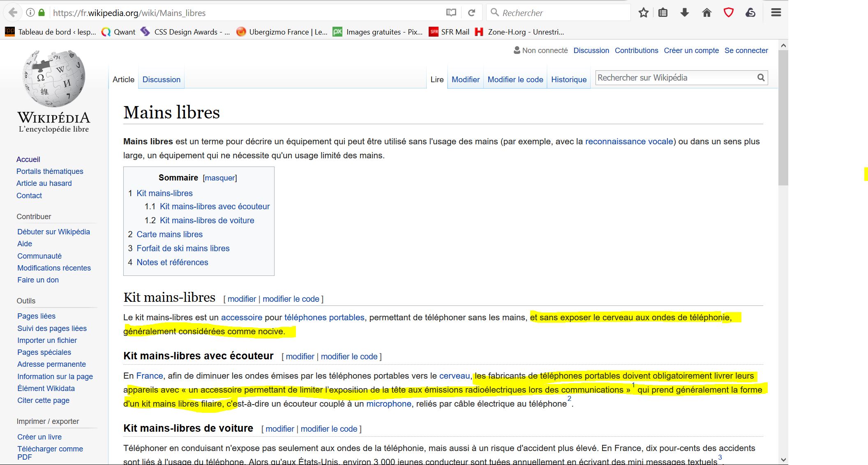Open the Modifier le code tab

[x=515, y=80]
